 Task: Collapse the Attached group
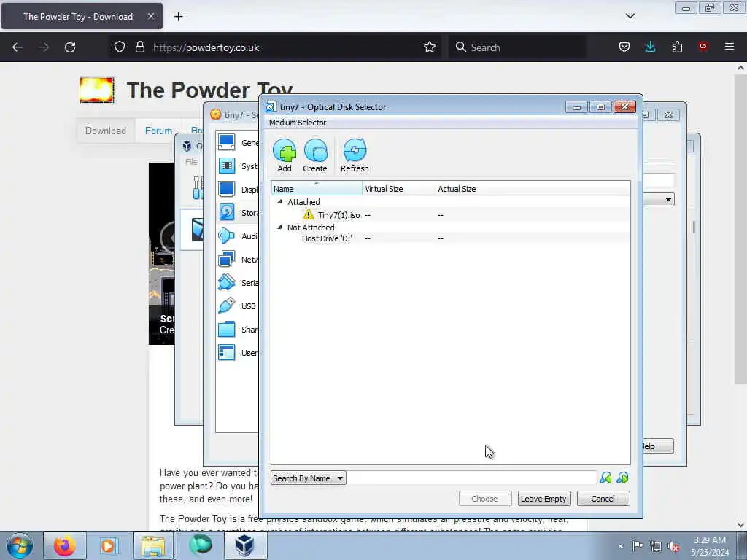coord(279,202)
